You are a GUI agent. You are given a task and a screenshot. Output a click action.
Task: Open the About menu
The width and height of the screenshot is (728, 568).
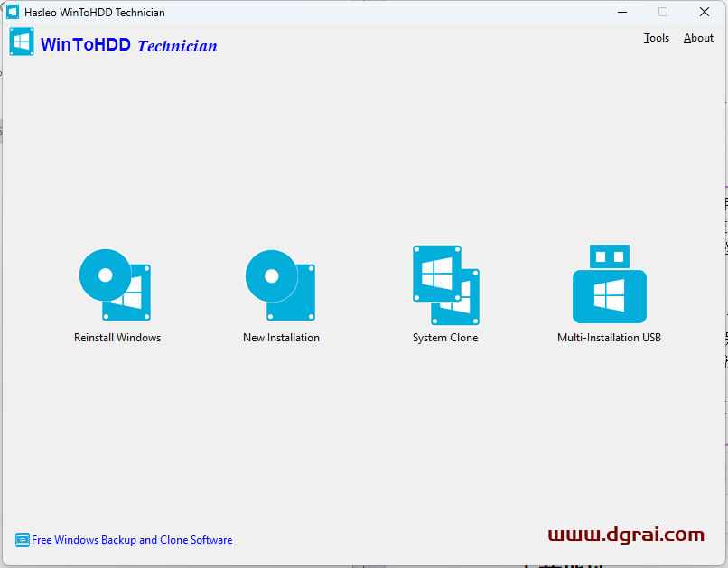click(698, 38)
